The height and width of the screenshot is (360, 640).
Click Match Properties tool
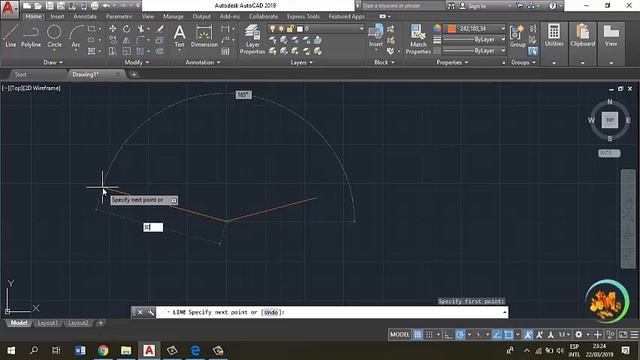tap(418, 39)
